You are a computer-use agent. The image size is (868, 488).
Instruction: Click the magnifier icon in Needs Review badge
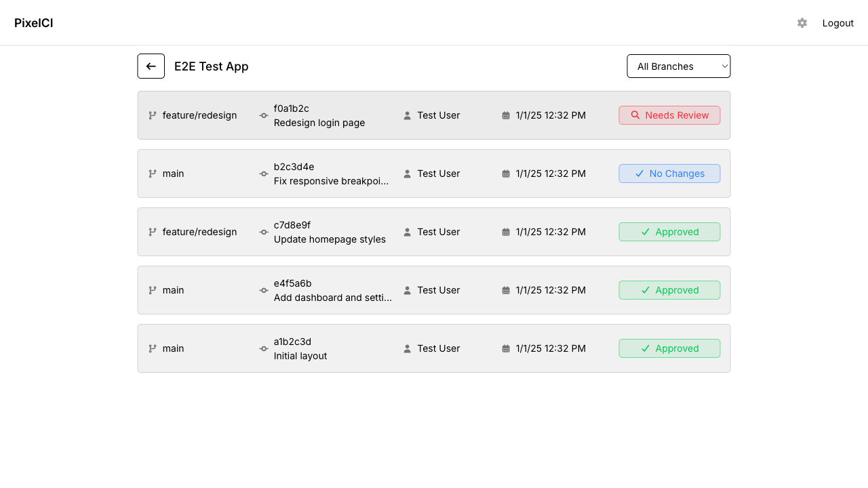coord(635,115)
